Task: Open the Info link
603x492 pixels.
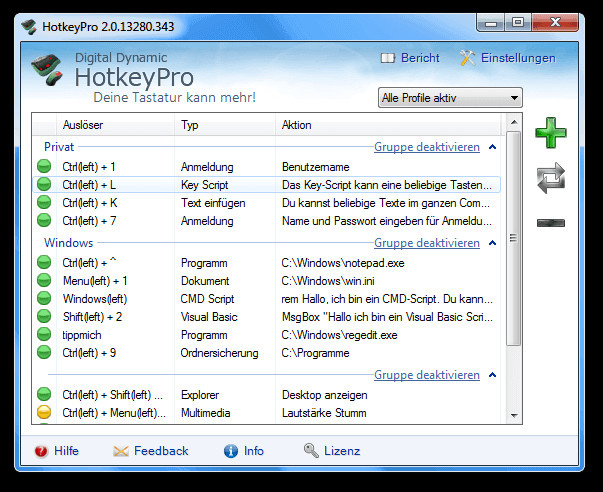Action: [254, 451]
